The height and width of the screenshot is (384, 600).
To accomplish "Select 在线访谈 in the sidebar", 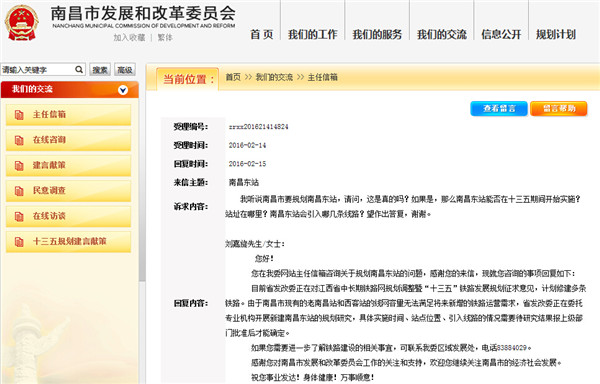I will coord(68,216).
